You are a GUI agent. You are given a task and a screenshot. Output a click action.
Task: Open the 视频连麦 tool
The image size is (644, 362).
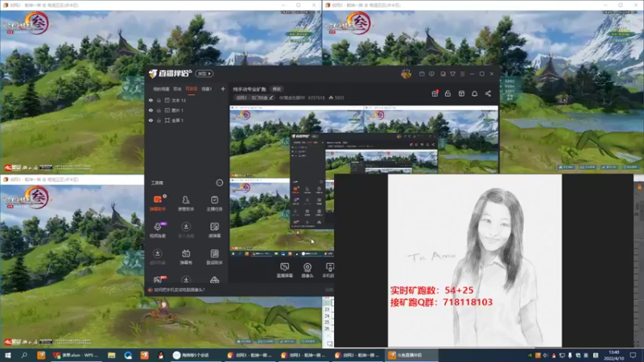[x=157, y=230]
